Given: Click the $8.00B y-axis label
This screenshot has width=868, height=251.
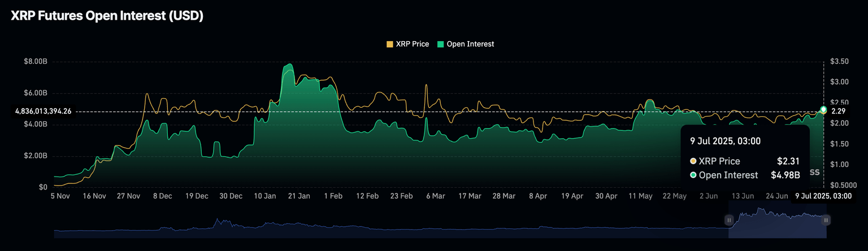Looking at the screenshot, I should click(35, 61).
